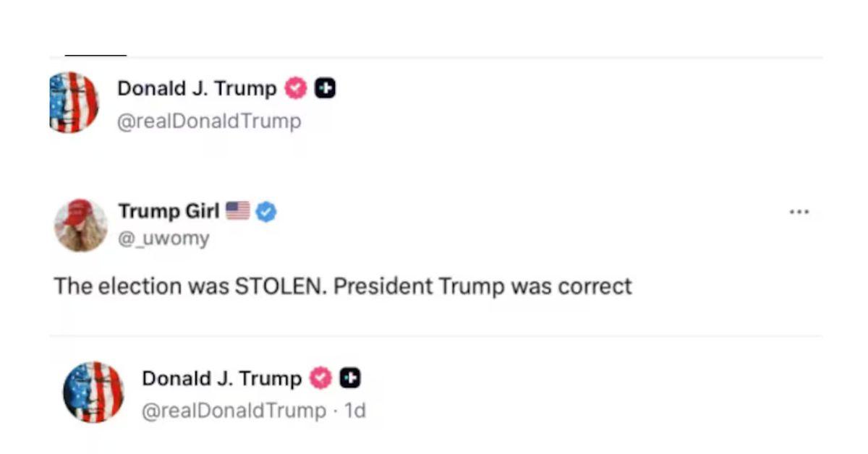The image size is (868, 454).
Task: Click the bottom Trump flag-painted avatar
Action: click(94, 393)
